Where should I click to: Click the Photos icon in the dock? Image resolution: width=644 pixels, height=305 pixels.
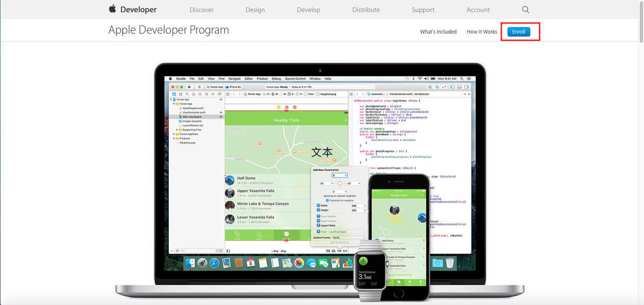coord(299,263)
